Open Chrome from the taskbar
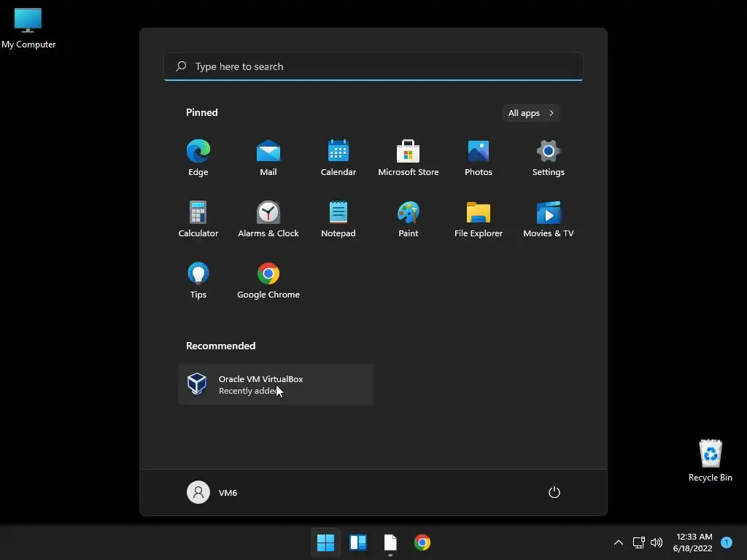The width and height of the screenshot is (747, 560). 422,542
